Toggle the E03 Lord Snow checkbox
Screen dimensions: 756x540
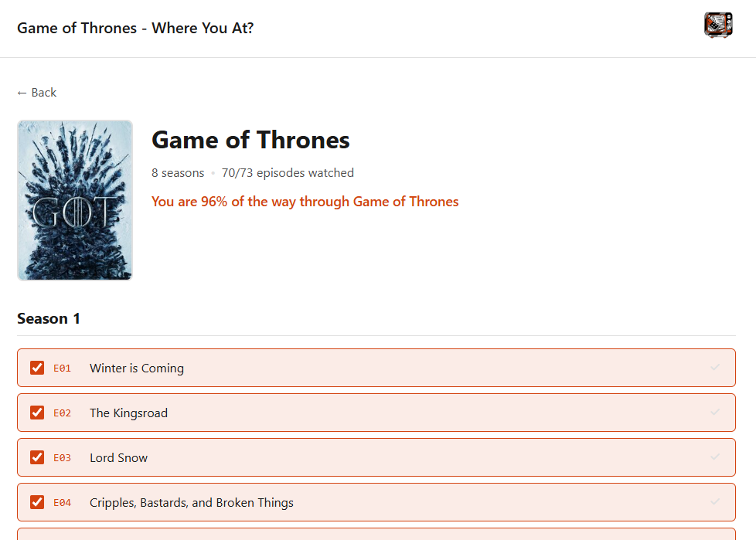tap(37, 457)
